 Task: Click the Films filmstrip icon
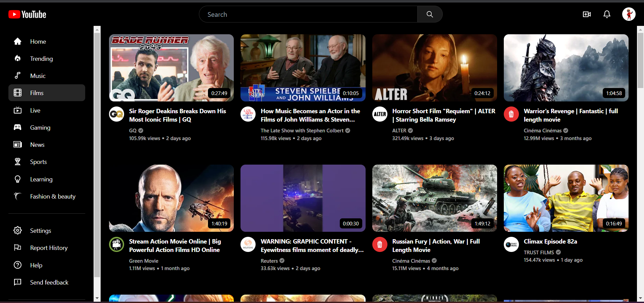click(x=17, y=93)
